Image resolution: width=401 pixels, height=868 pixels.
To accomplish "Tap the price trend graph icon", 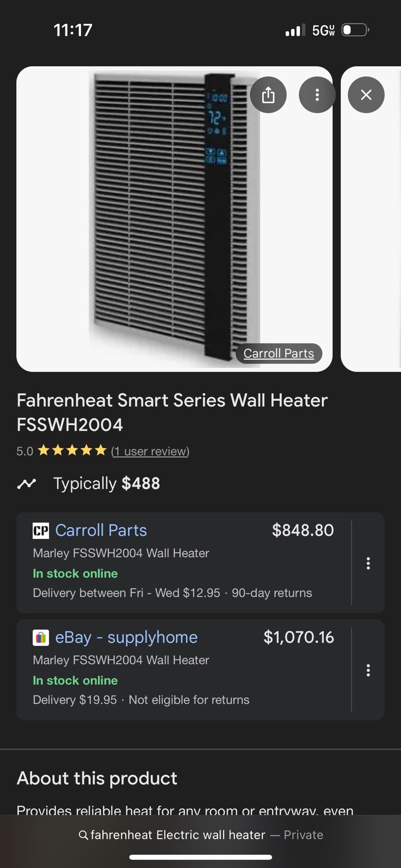I will tap(26, 484).
